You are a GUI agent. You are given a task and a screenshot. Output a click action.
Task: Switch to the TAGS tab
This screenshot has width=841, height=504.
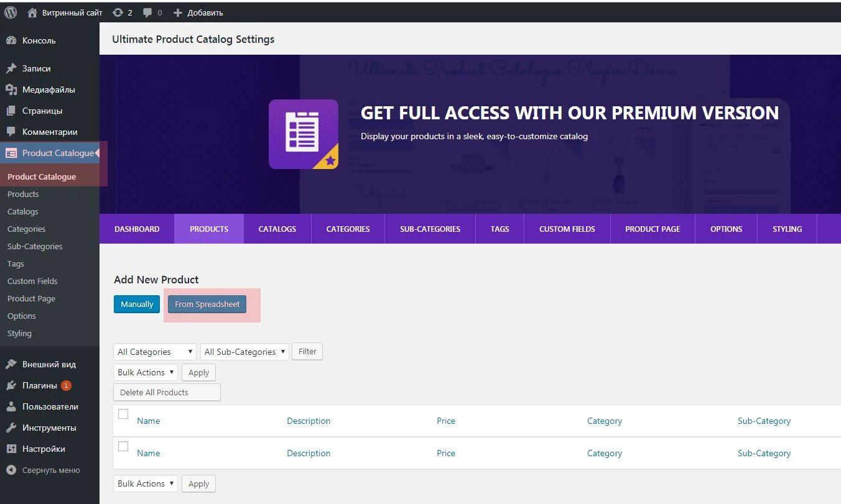(500, 229)
